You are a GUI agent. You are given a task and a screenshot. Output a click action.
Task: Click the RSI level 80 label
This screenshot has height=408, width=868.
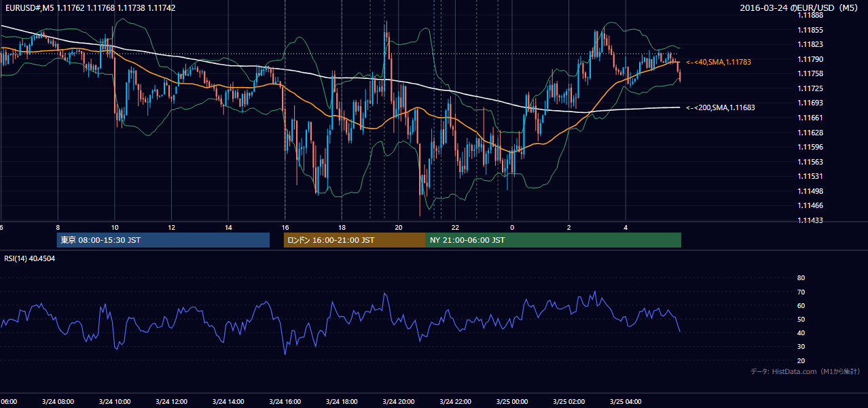(x=801, y=278)
